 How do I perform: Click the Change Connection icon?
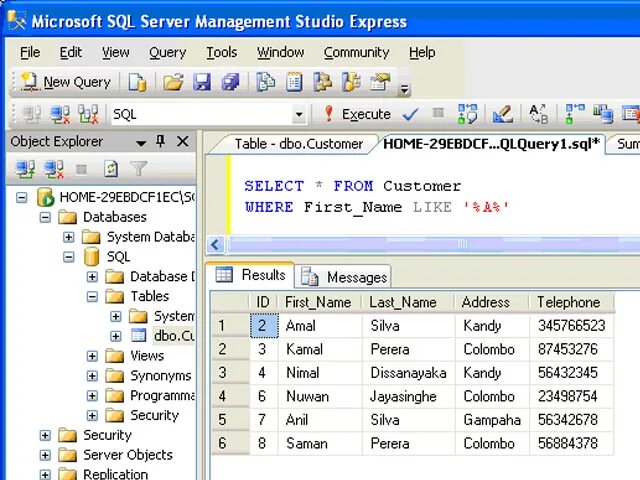(x=88, y=114)
